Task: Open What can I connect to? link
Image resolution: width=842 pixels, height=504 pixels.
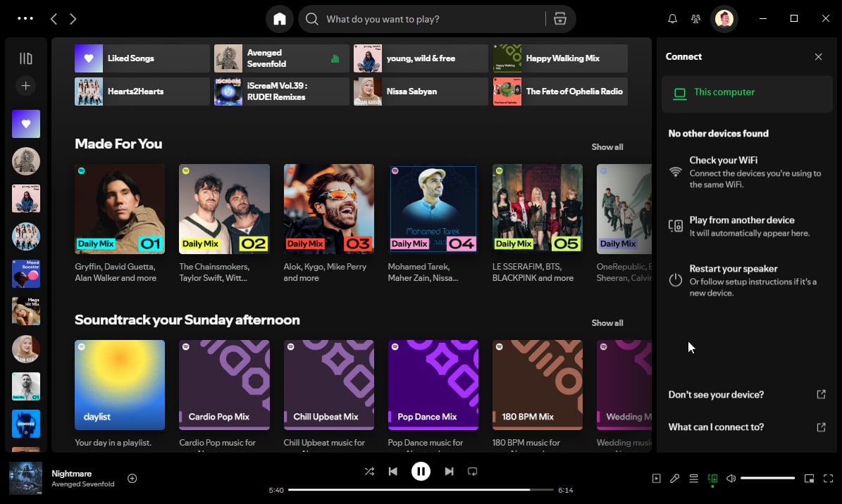Action: tap(747, 427)
